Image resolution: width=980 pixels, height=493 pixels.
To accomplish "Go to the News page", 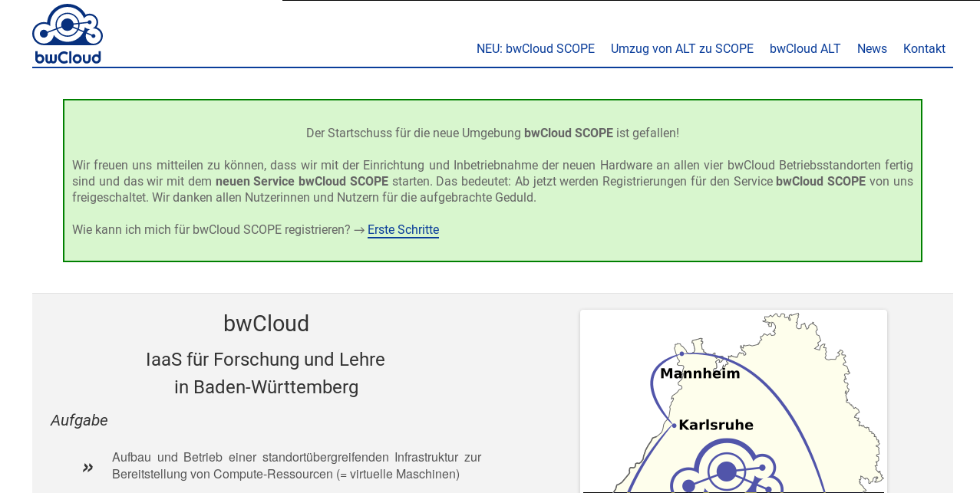I will coord(872,49).
